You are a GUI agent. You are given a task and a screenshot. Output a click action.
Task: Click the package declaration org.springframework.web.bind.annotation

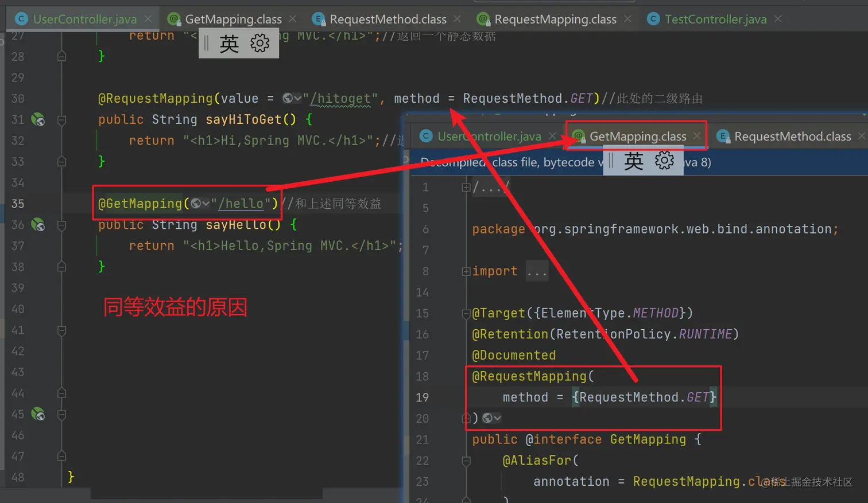683,229
